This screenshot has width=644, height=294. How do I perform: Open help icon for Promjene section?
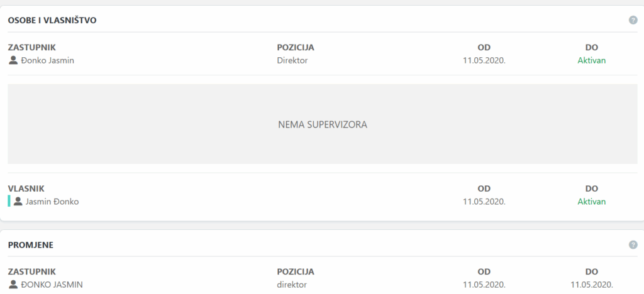coord(633,244)
